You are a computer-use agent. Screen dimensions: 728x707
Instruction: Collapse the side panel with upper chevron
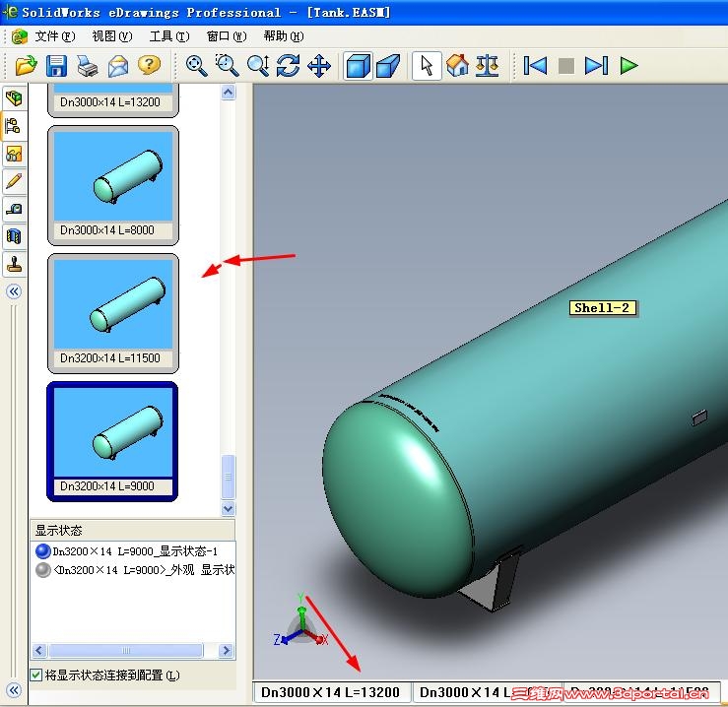(x=14, y=291)
